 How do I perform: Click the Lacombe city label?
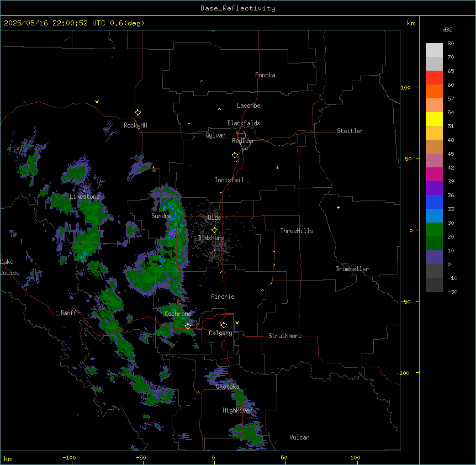[x=248, y=105]
